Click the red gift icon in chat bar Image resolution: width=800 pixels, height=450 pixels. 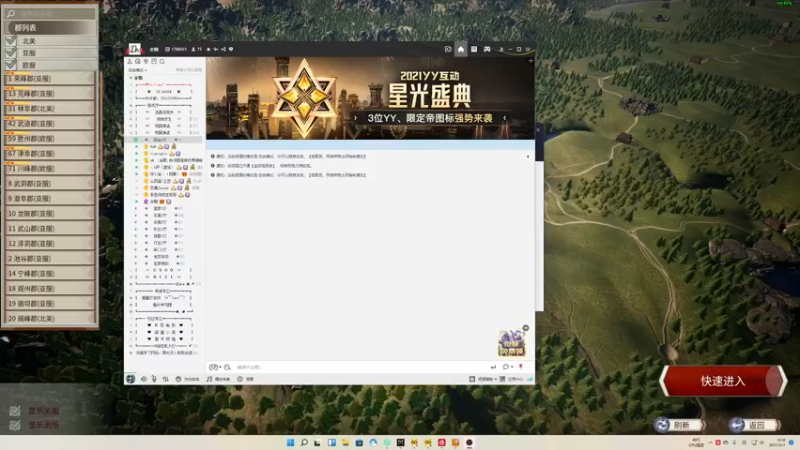[521, 366]
